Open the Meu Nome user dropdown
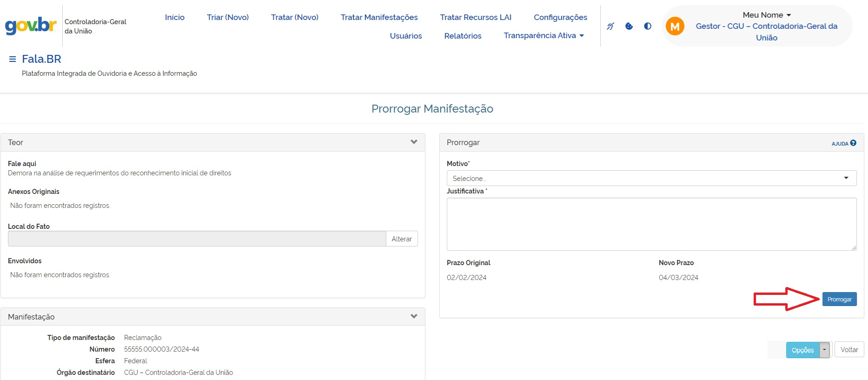This screenshot has height=380, width=868. coord(766,15)
